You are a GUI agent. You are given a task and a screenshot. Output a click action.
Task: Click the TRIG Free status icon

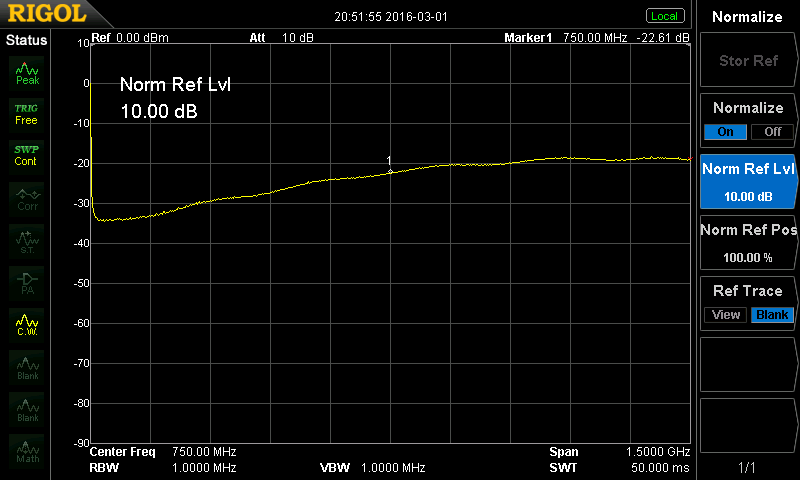point(27,113)
